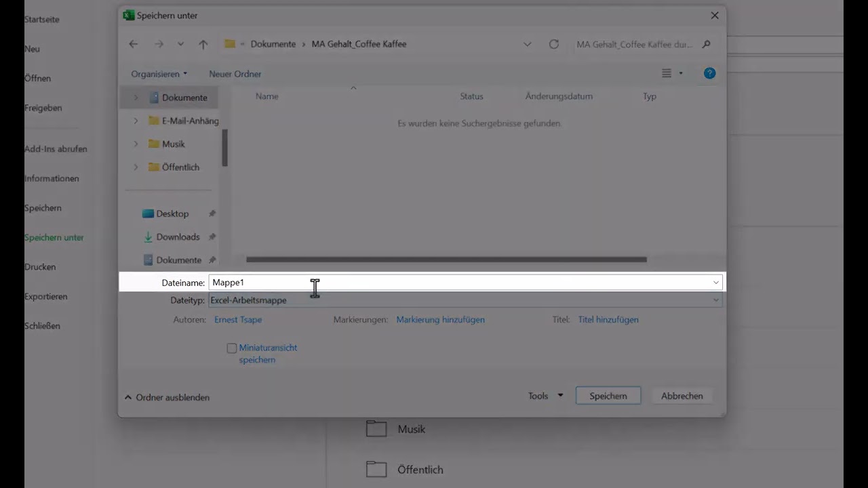Image resolution: width=868 pixels, height=488 pixels.
Task: Sort by the Typ column header
Action: coord(650,96)
